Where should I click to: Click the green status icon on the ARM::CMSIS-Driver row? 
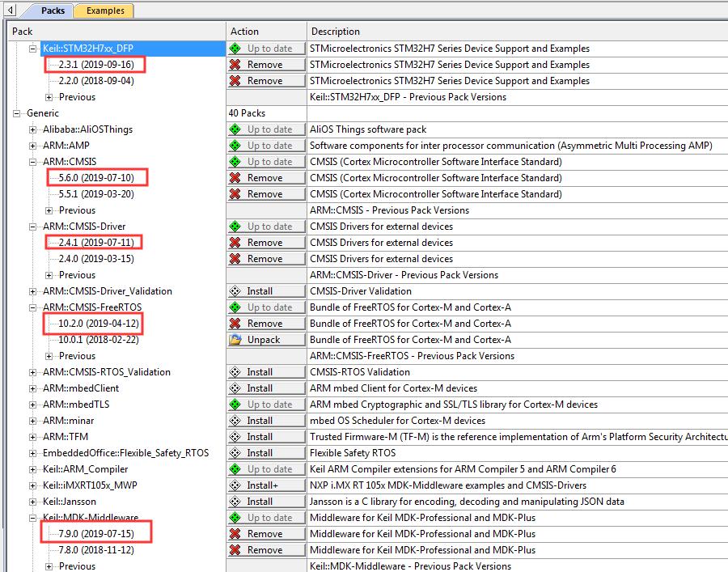pos(235,226)
